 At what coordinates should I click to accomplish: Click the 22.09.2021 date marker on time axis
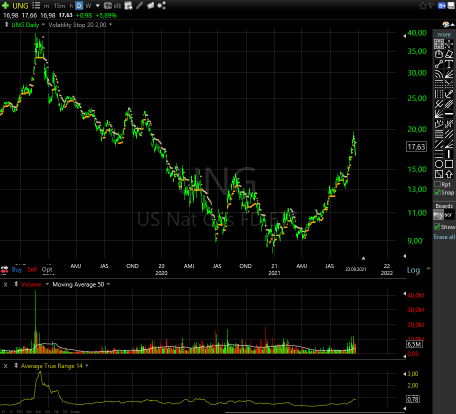point(355,269)
